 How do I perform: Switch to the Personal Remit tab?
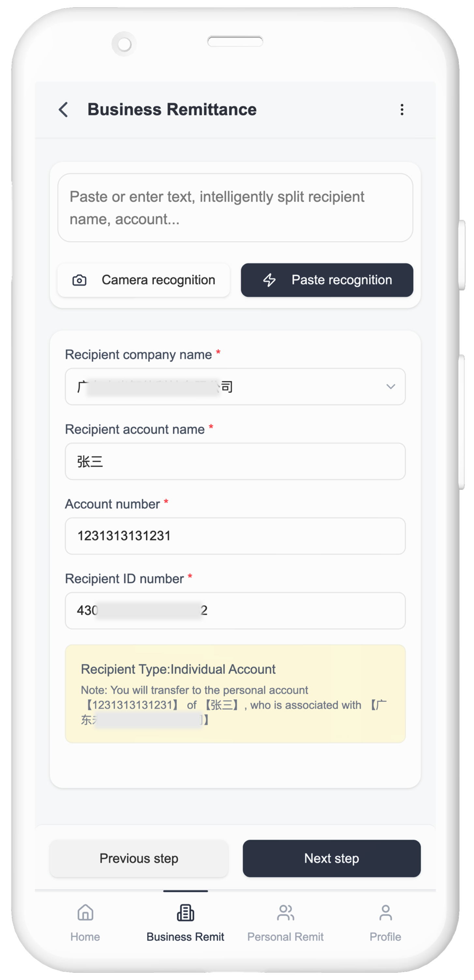tap(286, 936)
